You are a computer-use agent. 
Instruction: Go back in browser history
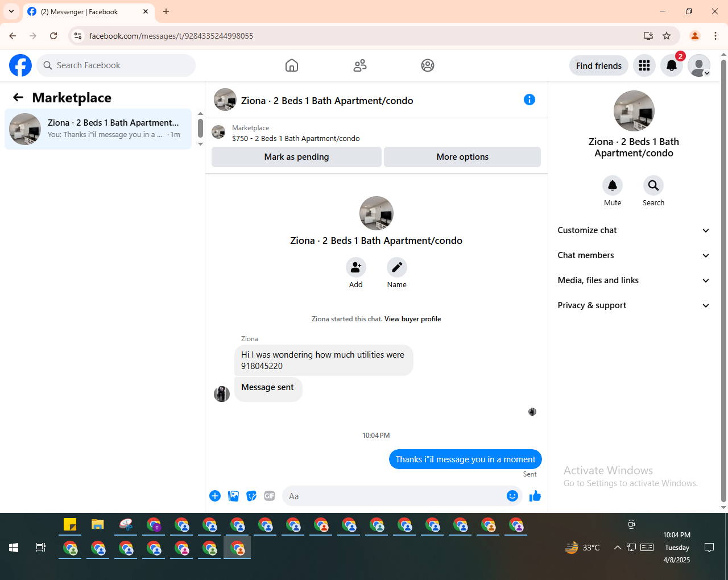pos(13,36)
